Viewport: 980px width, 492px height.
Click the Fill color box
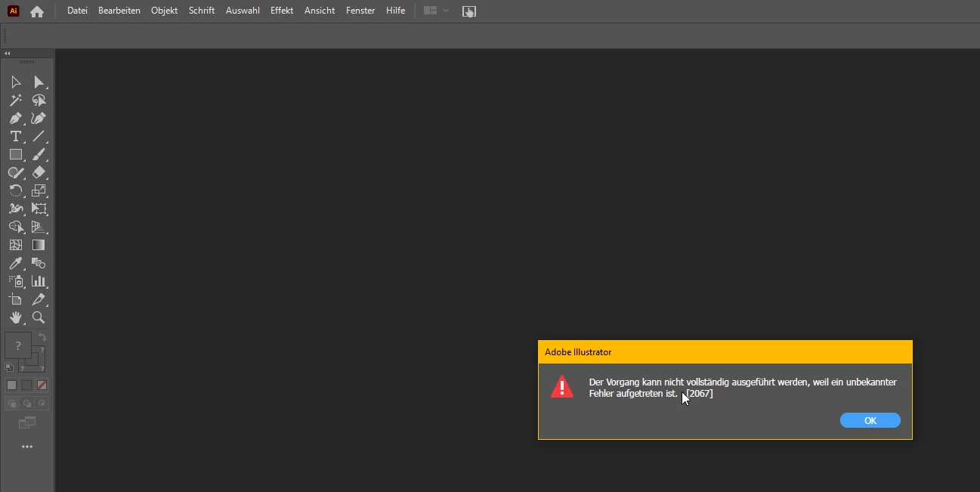[x=17, y=345]
